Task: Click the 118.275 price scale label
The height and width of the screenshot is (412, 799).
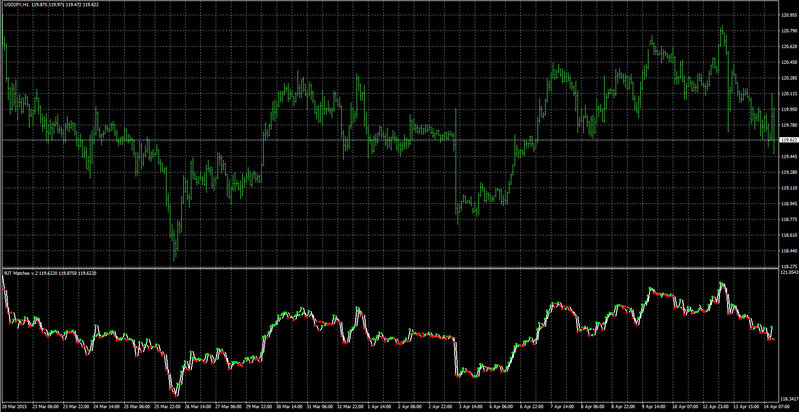Action: [x=788, y=266]
